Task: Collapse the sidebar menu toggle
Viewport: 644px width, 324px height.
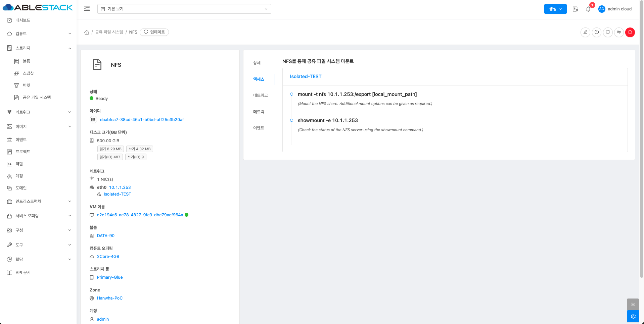Action: pos(87,9)
